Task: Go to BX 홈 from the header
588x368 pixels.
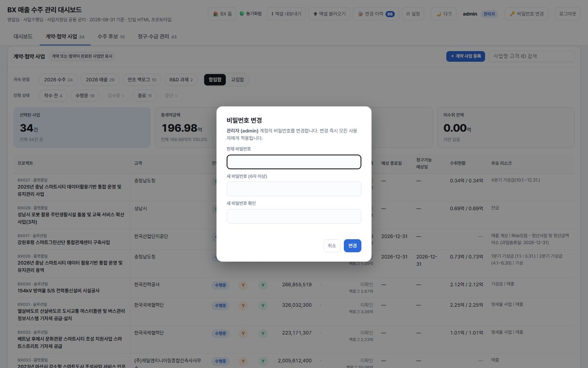Action: tap(222, 14)
